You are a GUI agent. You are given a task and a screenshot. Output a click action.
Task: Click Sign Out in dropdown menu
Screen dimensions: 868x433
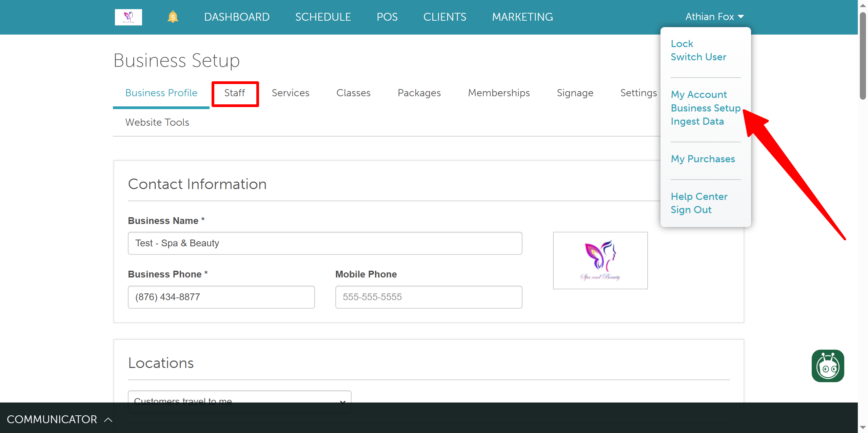tap(691, 210)
